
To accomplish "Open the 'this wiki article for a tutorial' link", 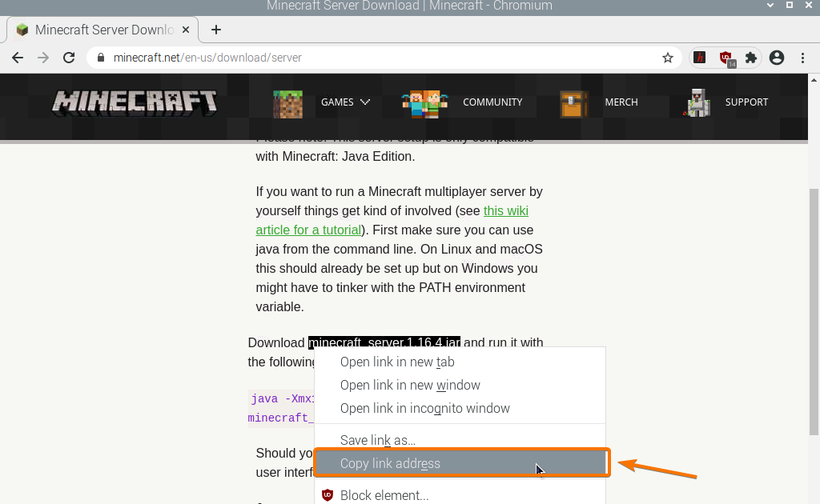I will (x=392, y=221).
